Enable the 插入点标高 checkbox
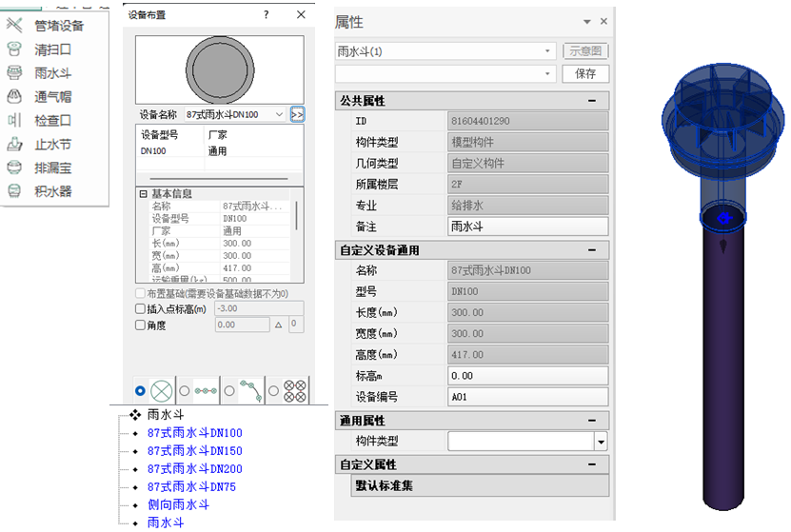Image resolution: width=791 pixels, height=532 pixels. (x=141, y=309)
